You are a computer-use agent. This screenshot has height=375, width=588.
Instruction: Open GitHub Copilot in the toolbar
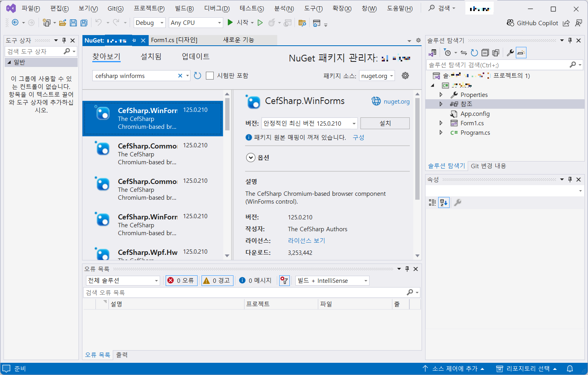(532, 23)
